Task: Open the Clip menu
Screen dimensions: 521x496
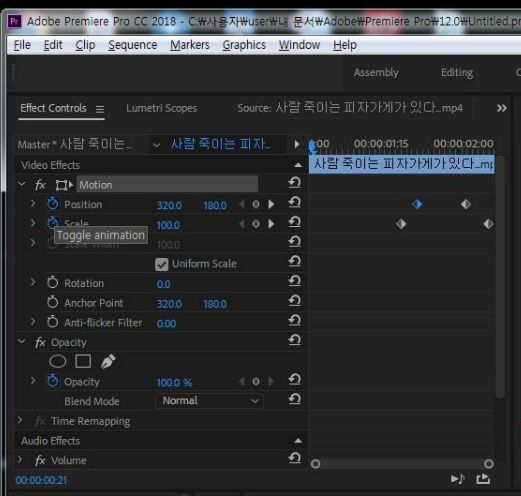Action: [85, 45]
